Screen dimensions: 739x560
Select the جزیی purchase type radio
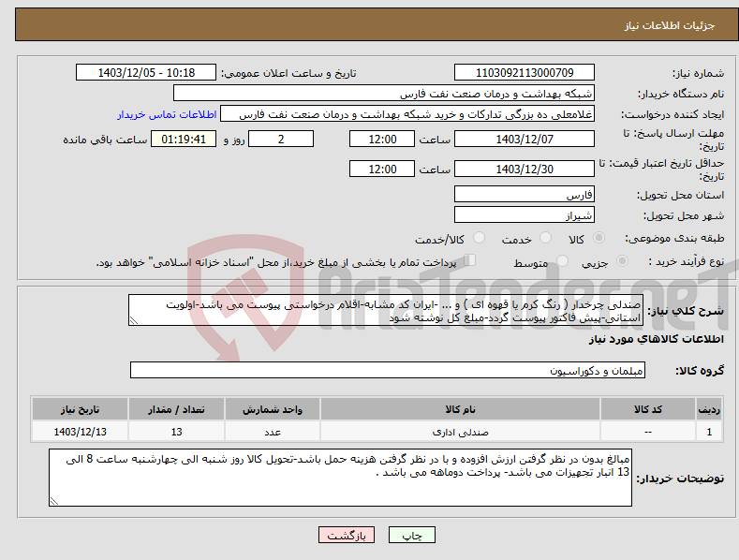coord(622,260)
